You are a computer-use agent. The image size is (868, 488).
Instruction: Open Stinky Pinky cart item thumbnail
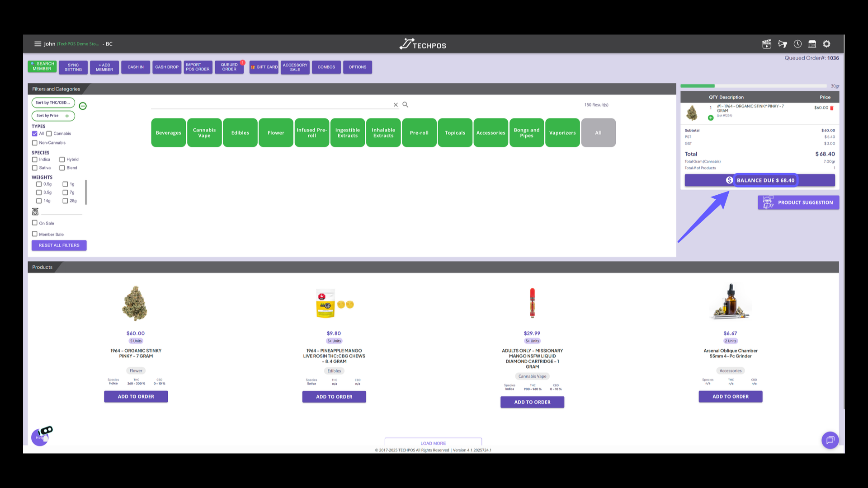(x=692, y=113)
